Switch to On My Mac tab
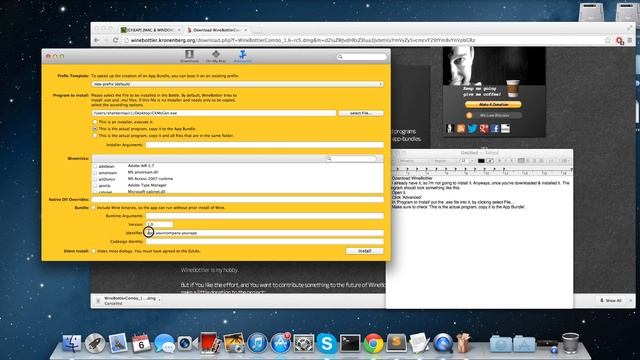640x360 pixels. [x=216, y=56]
